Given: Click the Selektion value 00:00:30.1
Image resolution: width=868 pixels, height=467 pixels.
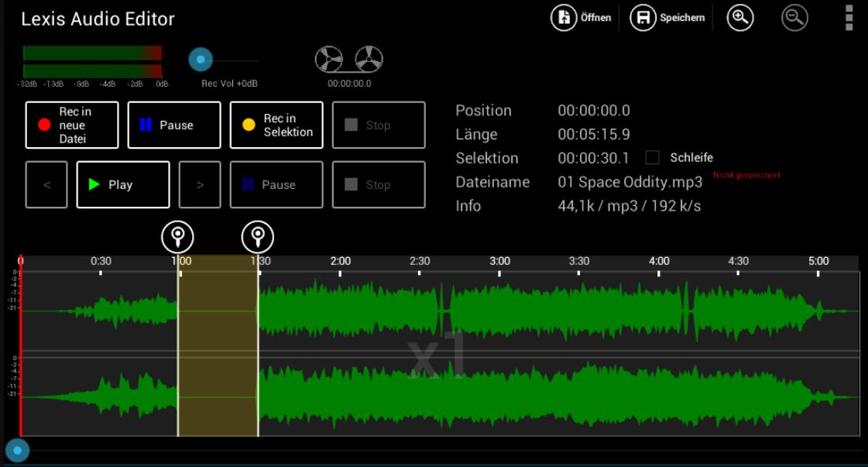Looking at the screenshot, I should click(x=593, y=158).
